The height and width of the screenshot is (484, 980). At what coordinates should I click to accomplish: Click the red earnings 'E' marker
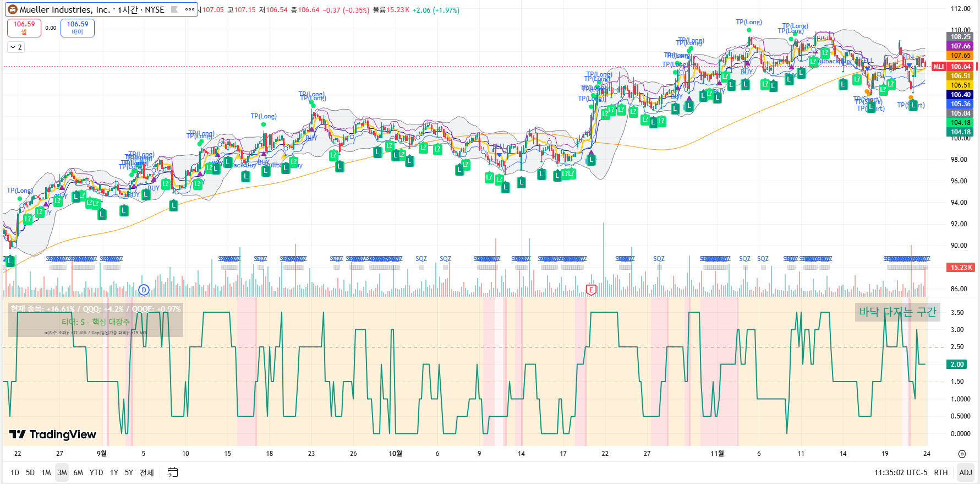[x=591, y=290]
